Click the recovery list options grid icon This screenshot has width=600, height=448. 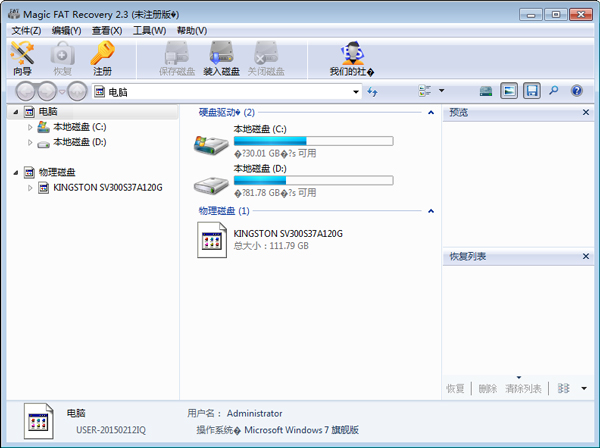563,388
